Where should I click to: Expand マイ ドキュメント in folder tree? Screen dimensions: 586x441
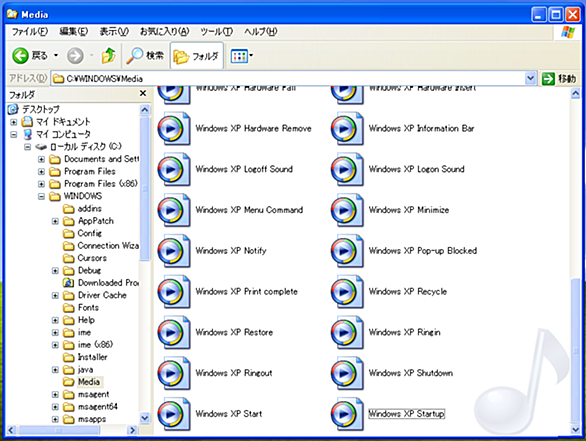click(x=14, y=122)
